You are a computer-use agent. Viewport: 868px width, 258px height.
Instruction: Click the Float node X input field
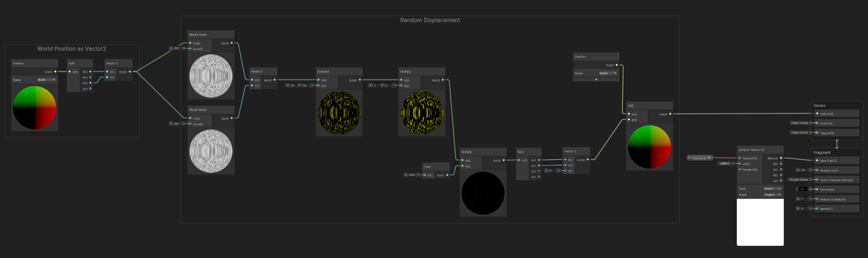(412, 175)
